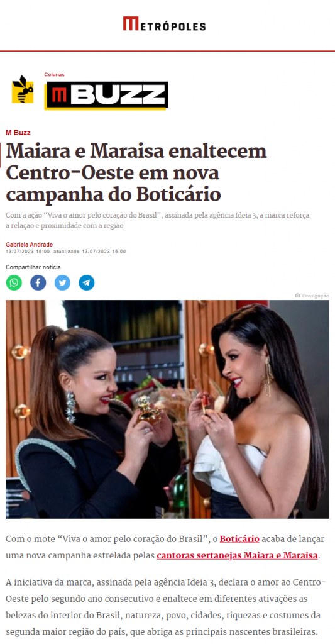Click the Maiara and Maraisa photo
The image size is (335, 644).
pos(167,409)
